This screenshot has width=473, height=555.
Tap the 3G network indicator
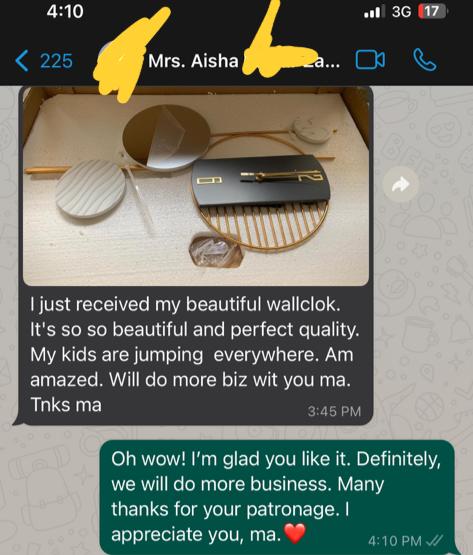[401, 12]
